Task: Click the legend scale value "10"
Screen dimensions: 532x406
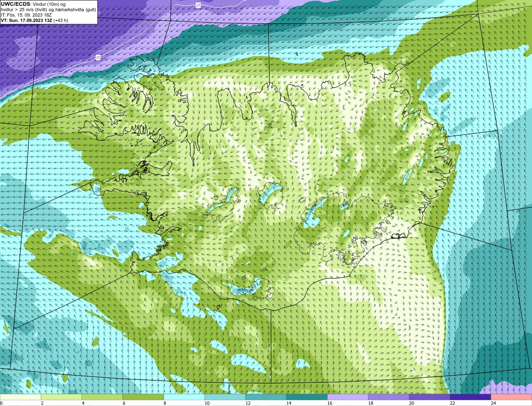Action: pyautogui.click(x=207, y=403)
